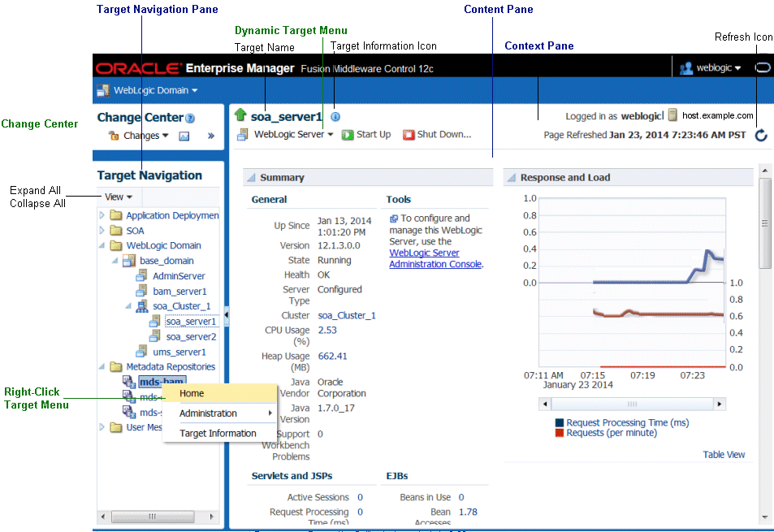Choose Target Information from the context menu
Screen dimensions: 774x532
pos(219,433)
